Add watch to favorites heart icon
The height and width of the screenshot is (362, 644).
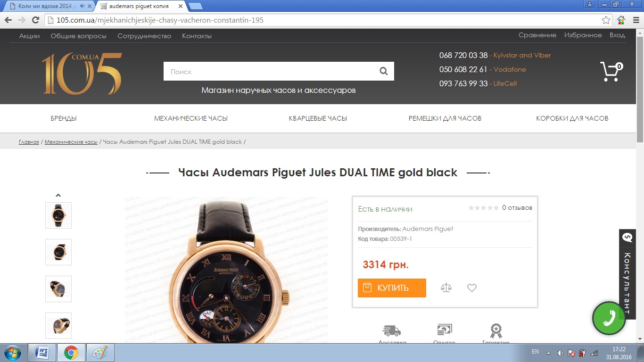(472, 288)
